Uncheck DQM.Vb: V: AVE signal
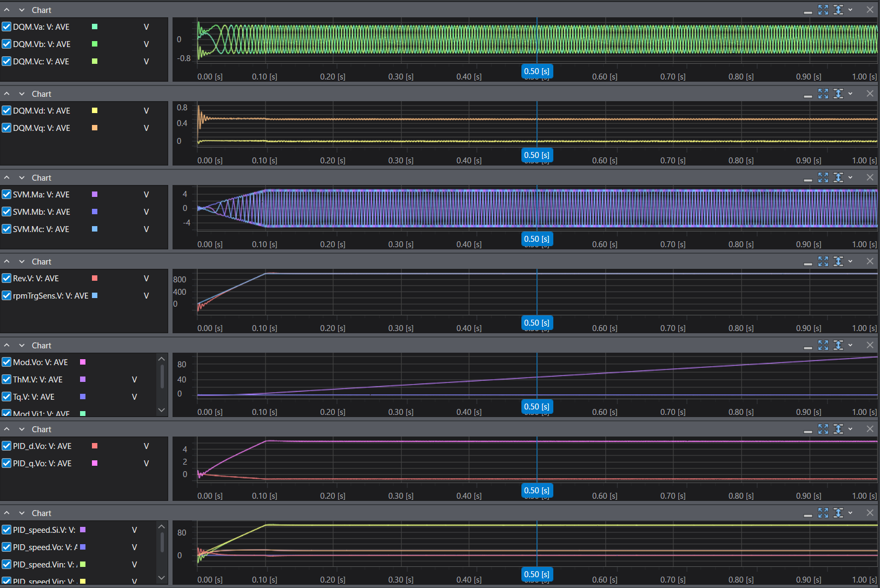This screenshot has height=588, width=880. (6, 44)
